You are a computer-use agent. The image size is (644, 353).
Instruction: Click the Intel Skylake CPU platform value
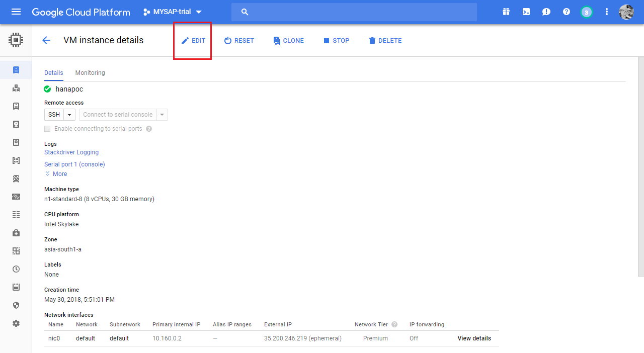point(61,224)
